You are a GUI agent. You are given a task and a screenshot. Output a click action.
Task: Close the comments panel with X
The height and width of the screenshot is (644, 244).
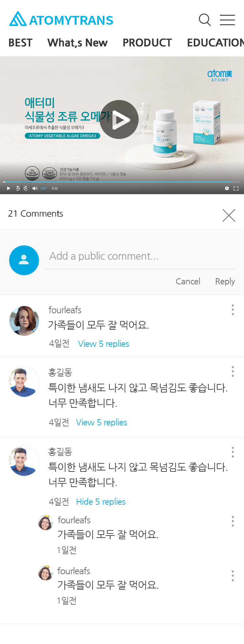pyautogui.click(x=229, y=215)
